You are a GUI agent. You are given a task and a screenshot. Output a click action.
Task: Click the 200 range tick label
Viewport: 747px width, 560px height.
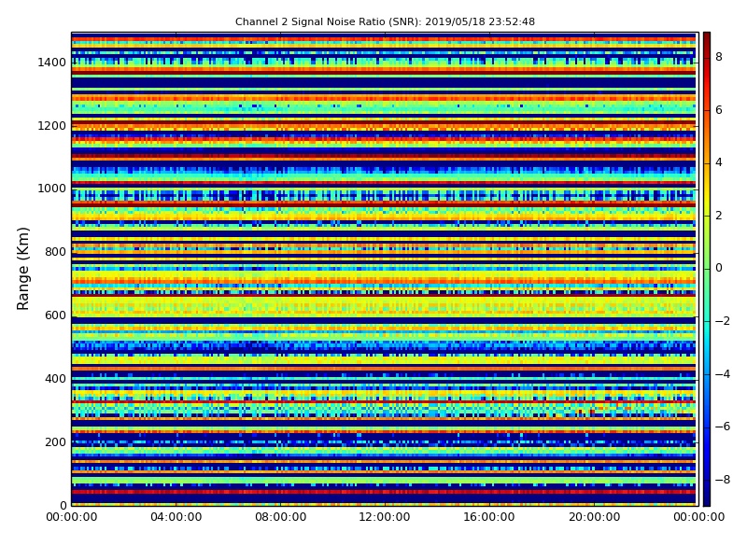pos(55,441)
